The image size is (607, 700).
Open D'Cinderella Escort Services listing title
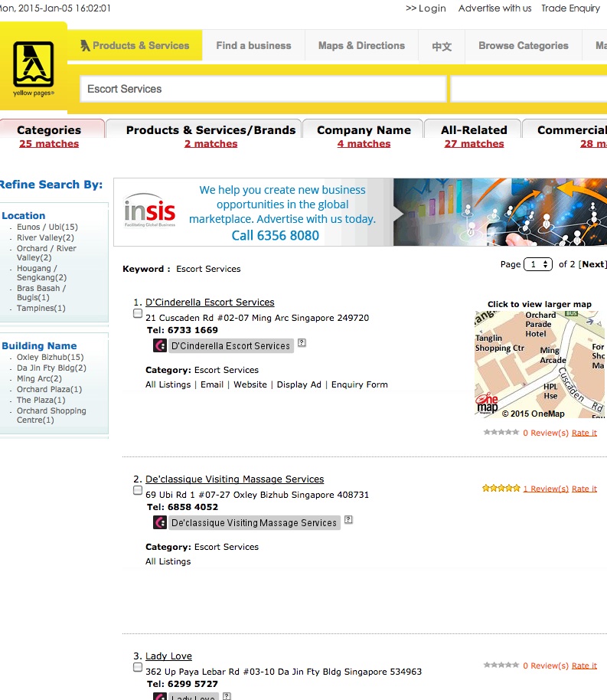tap(210, 303)
